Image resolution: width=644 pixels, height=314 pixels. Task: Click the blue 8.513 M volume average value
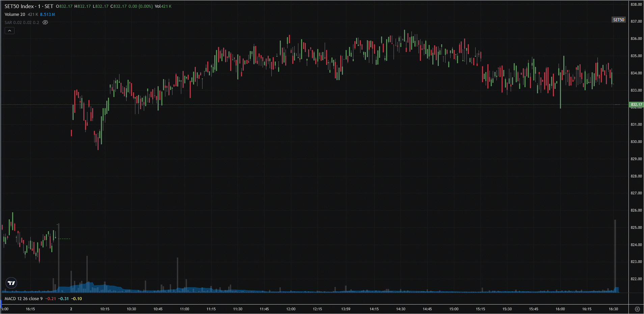tap(47, 15)
